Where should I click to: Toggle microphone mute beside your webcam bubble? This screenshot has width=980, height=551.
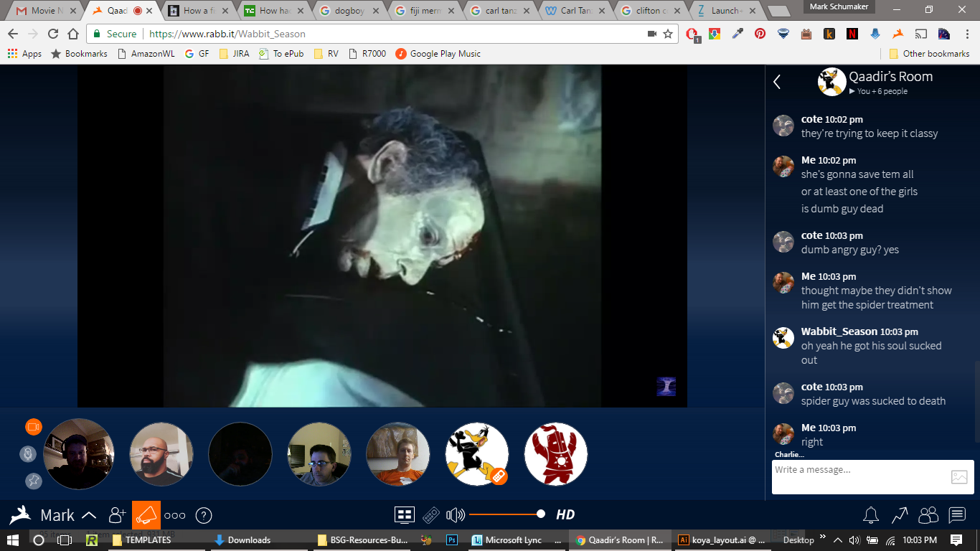tap(28, 453)
